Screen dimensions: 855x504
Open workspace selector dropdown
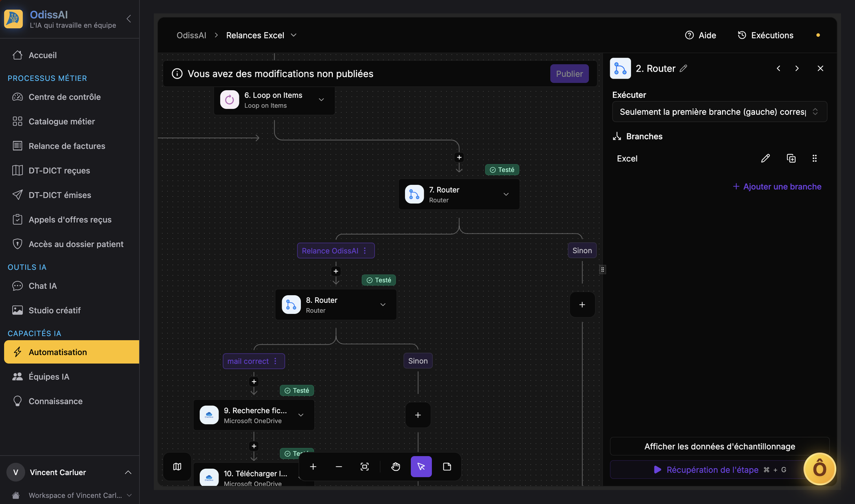72,495
